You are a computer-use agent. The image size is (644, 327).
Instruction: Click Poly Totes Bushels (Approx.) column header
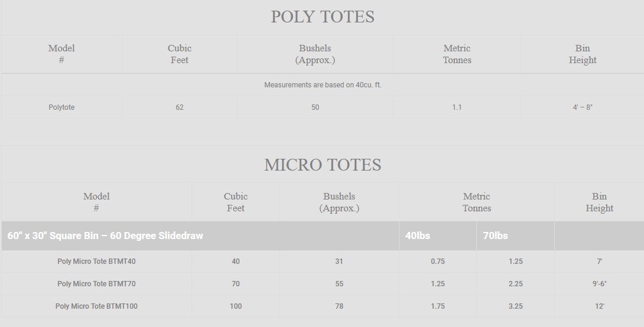315,54
